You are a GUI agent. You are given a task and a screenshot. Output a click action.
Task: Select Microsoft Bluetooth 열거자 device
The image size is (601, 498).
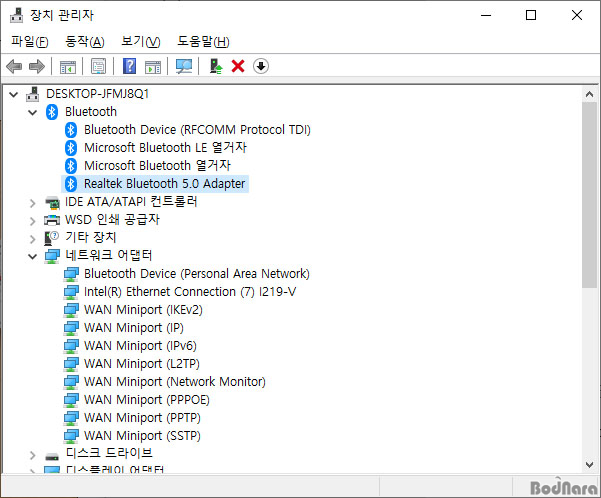pos(157,166)
